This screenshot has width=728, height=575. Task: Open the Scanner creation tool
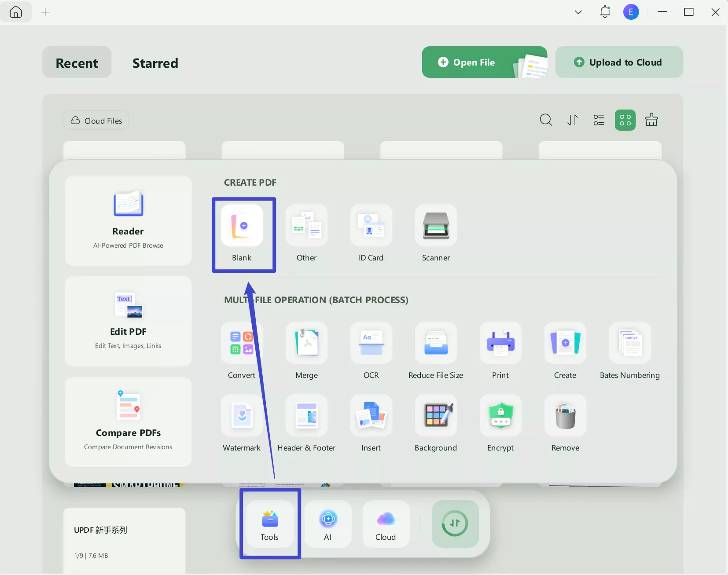click(435, 233)
